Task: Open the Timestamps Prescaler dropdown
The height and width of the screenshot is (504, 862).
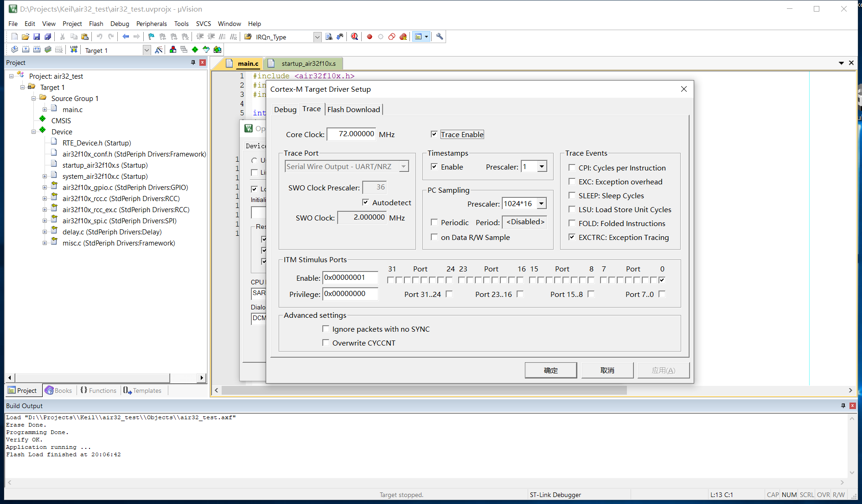Action: (x=542, y=167)
